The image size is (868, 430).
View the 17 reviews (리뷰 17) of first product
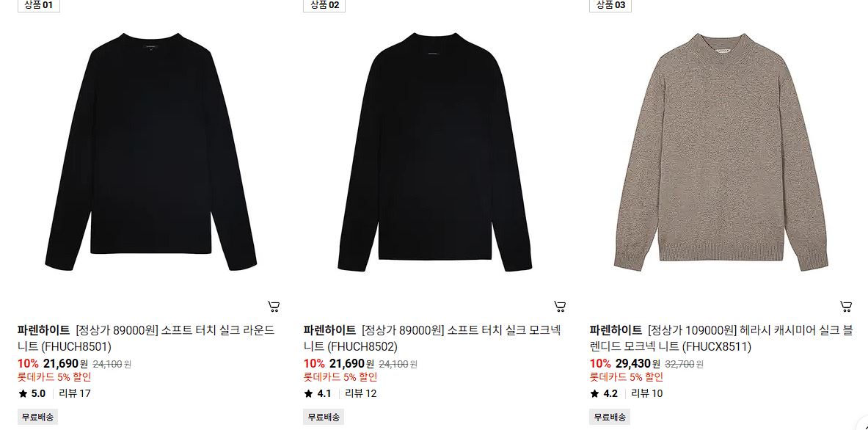(x=75, y=393)
